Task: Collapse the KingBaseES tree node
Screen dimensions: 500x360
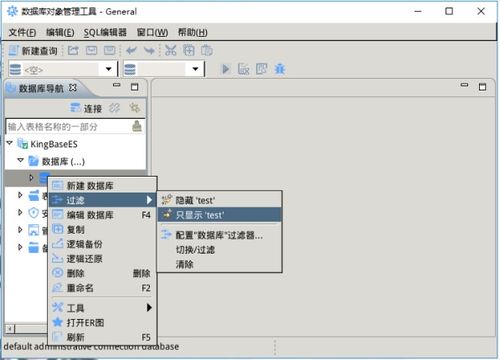Action: click(x=10, y=143)
